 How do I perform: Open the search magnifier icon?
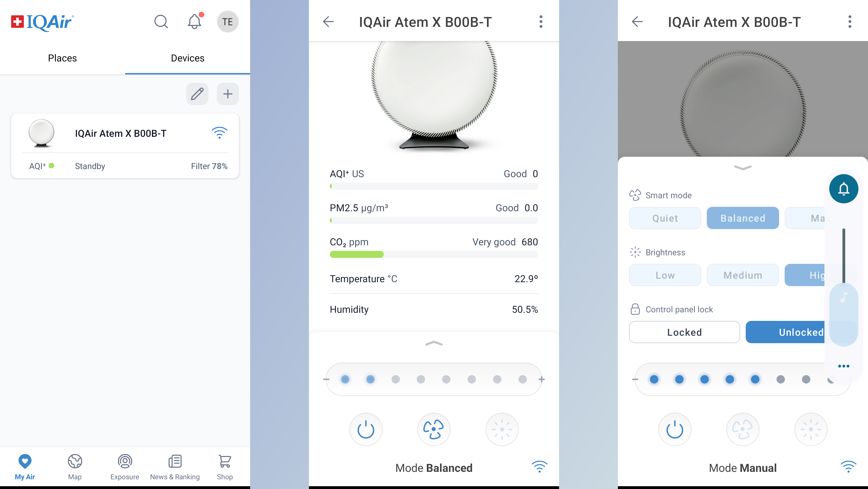pos(161,22)
